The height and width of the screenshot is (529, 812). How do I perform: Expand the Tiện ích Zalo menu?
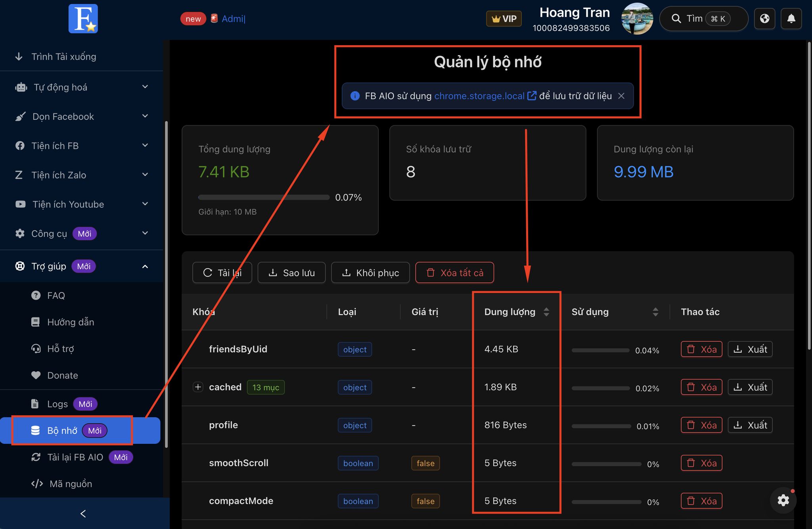click(81, 175)
